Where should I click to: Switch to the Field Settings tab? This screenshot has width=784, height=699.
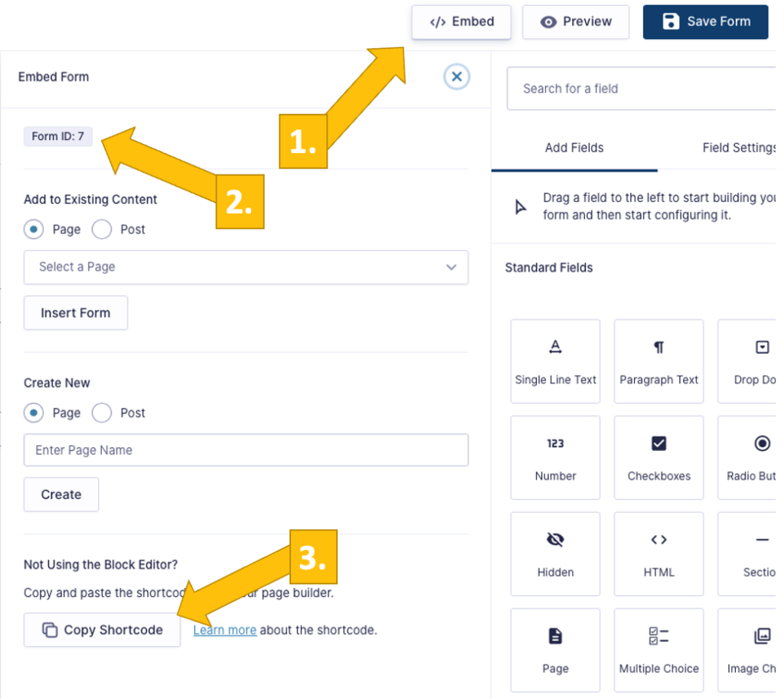click(x=738, y=148)
